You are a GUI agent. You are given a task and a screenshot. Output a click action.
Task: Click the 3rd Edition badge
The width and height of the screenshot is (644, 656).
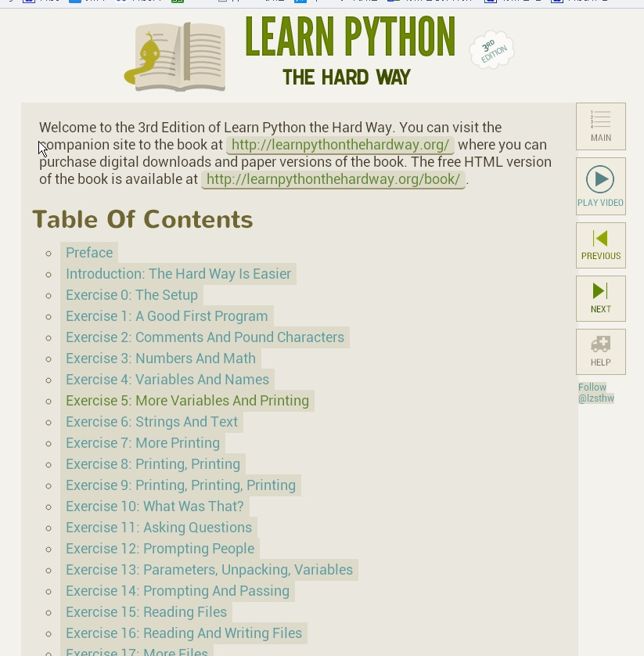tap(491, 50)
